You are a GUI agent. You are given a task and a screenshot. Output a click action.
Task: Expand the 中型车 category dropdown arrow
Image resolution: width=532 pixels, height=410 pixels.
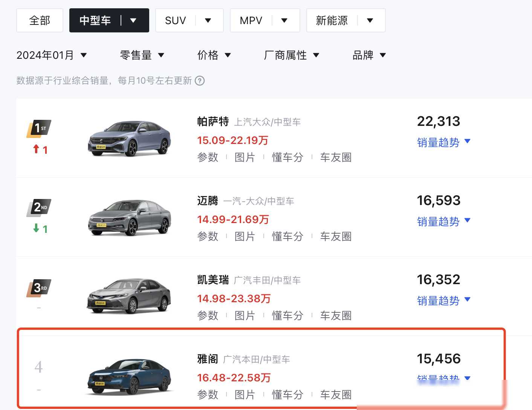(133, 20)
